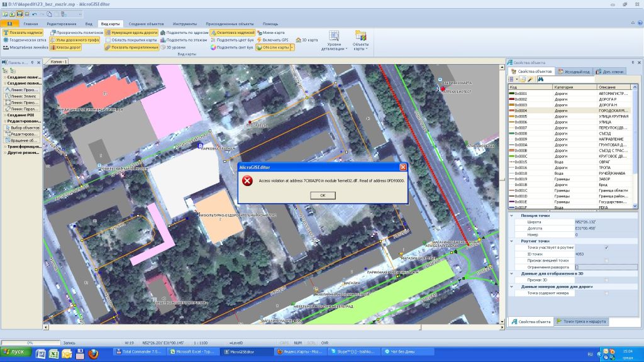Toggle 'Показать надписи' in the ribbon

point(24,32)
